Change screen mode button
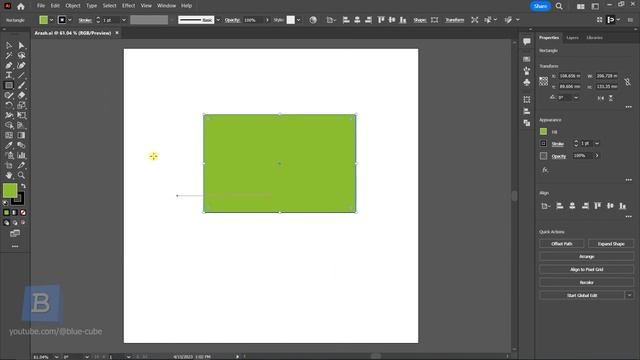The width and height of the screenshot is (640, 360). point(15,233)
